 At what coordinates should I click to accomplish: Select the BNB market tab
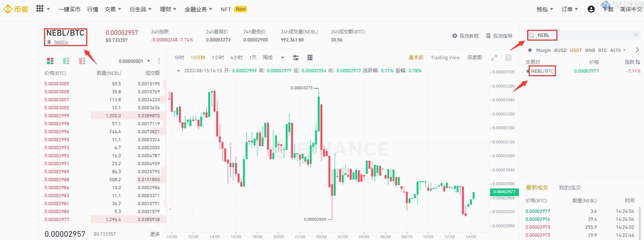pyautogui.click(x=590, y=50)
